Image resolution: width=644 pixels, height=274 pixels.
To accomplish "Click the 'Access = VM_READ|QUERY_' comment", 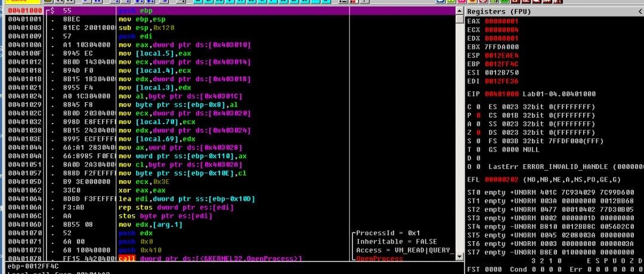I will coord(404,250).
